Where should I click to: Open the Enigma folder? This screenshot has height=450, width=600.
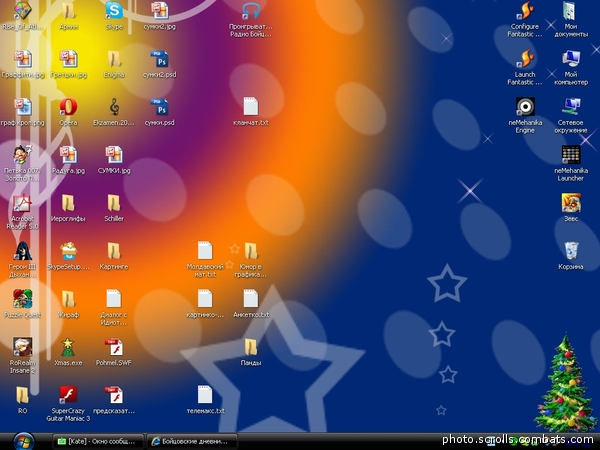coord(114,59)
